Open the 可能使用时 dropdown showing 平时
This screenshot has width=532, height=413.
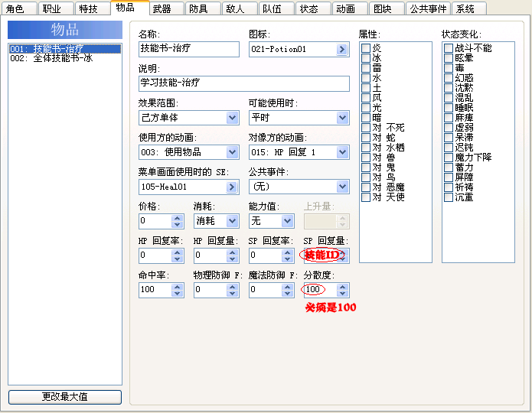tap(299, 118)
